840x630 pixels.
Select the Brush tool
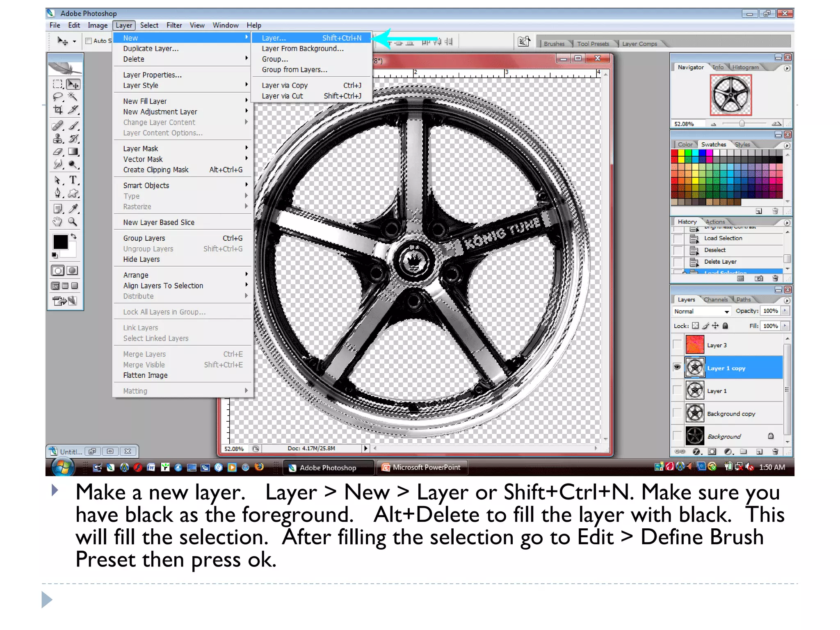73,126
